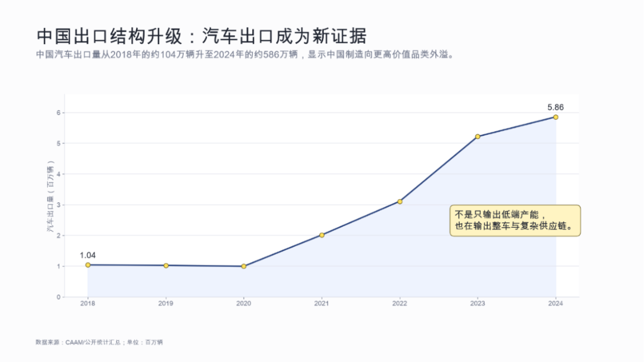
Task: Click the 2023 data point marker
Action: coord(478,137)
